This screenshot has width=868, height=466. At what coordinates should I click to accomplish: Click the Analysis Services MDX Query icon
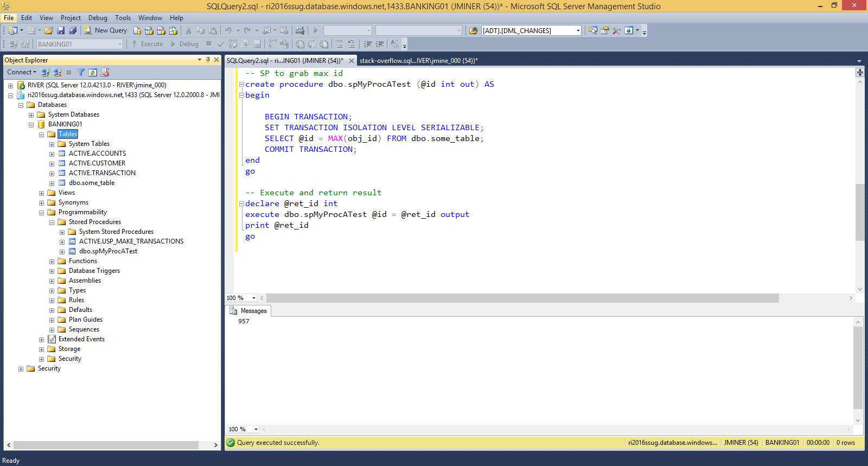(x=149, y=30)
